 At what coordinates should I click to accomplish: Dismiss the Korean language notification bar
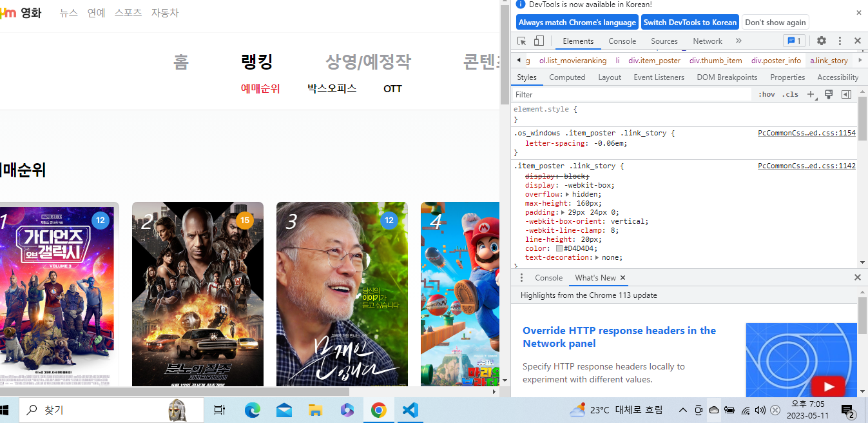pyautogui.click(x=859, y=12)
